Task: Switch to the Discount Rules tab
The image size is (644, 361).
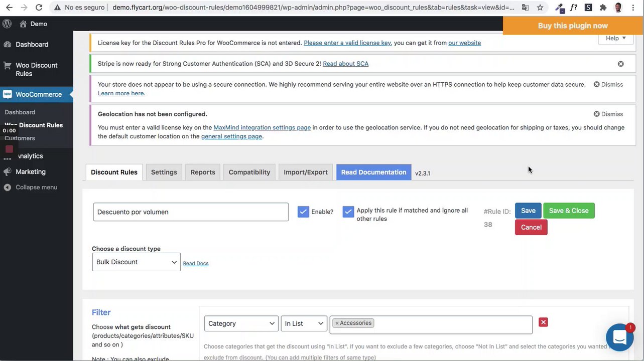Action: [x=114, y=172]
